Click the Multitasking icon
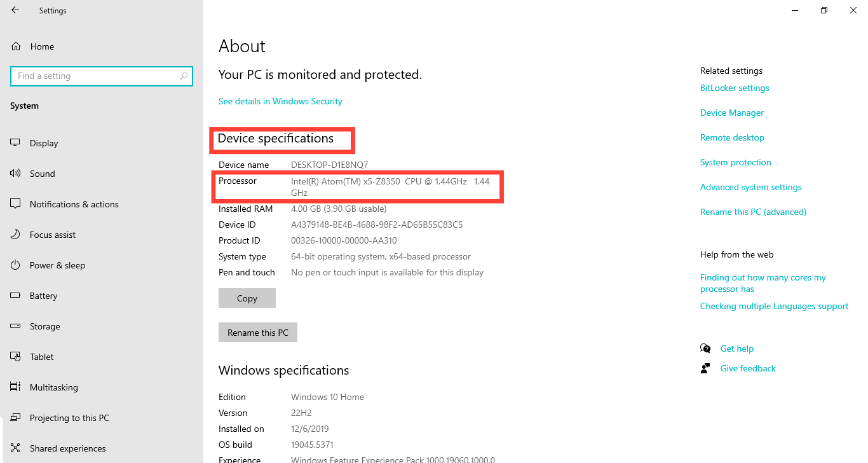 pyautogui.click(x=16, y=387)
